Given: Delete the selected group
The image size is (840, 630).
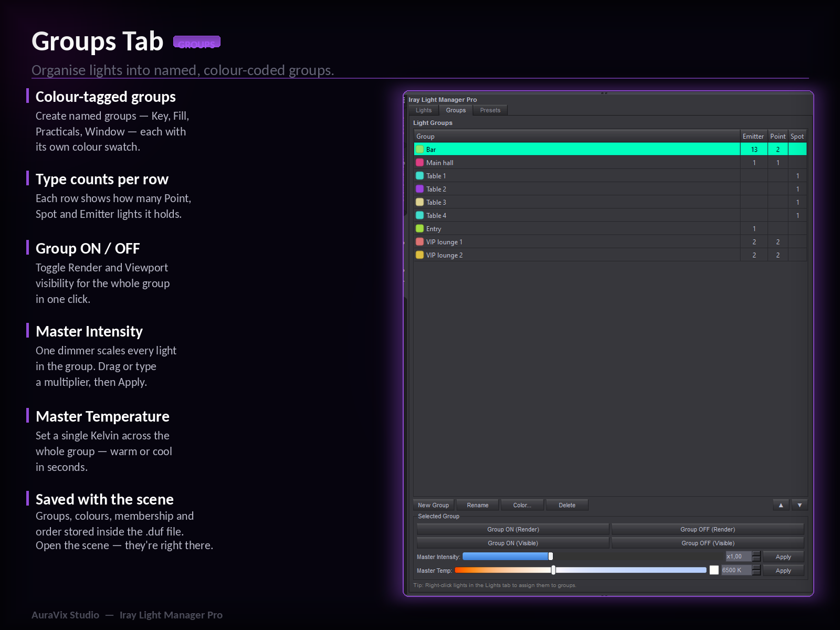Looking at the screenshot, I should click(x=567, y=505).
